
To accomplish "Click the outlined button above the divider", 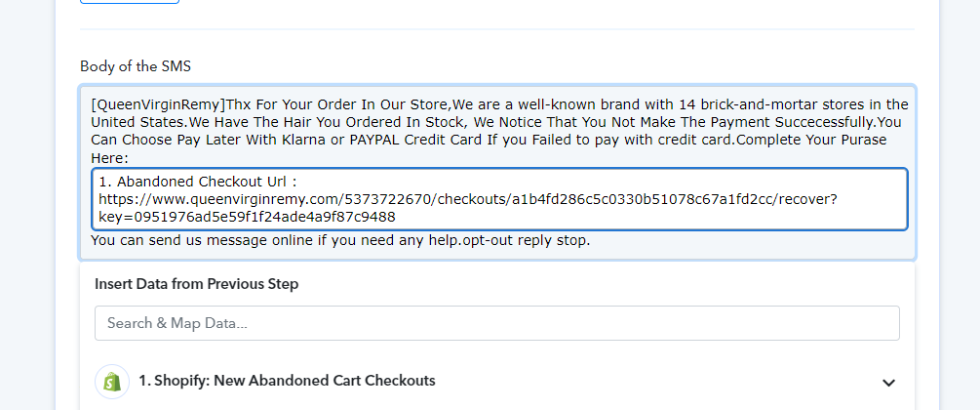I will pyautogui.click(x=130, y=2).
